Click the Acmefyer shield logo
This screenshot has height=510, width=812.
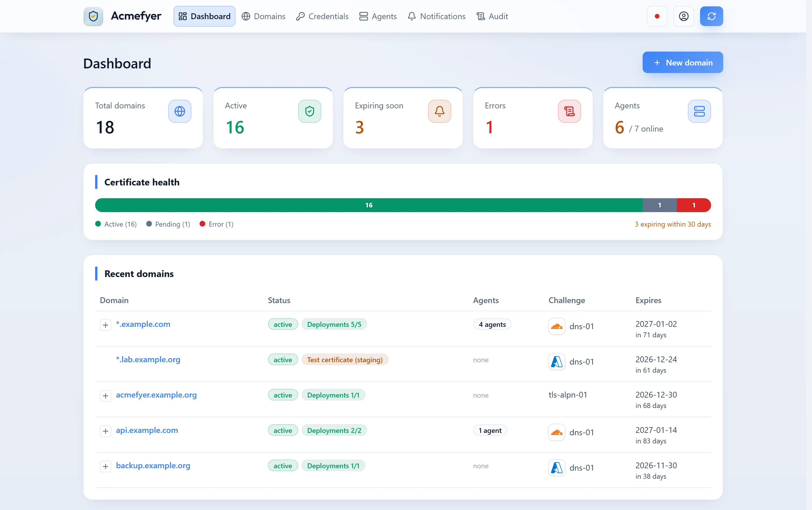click(x=93, y=16)
